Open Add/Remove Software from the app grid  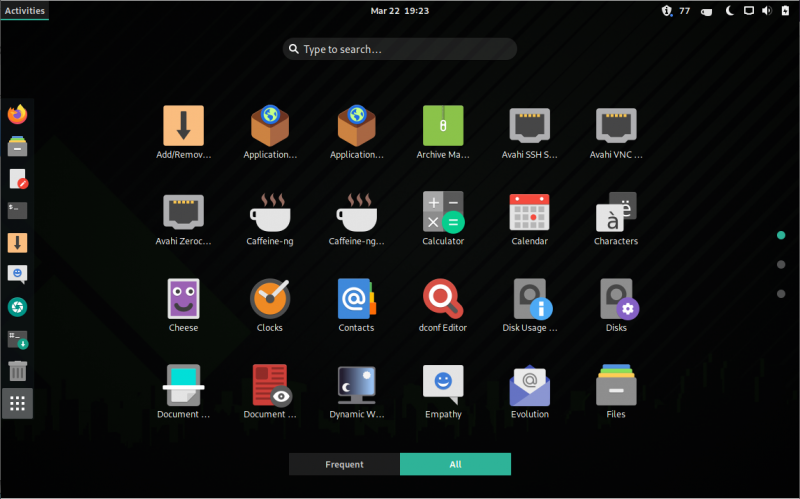coord(183,132)
